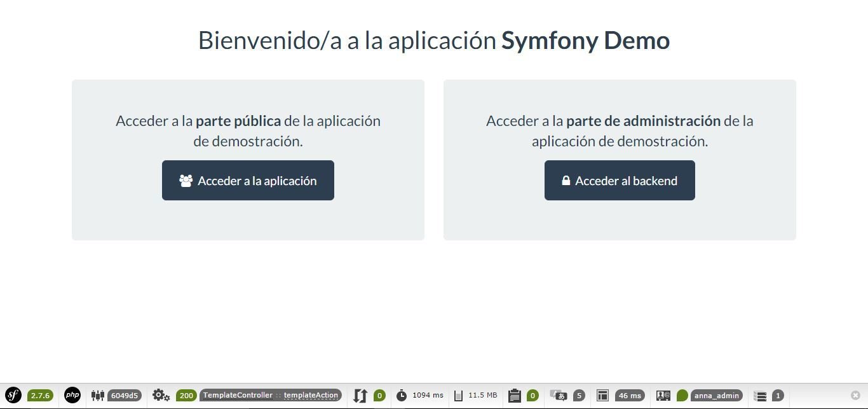The width and height of the screenshot is (868, 409).
Task: Open the database queries icon
Action: (x=760, y=396)
